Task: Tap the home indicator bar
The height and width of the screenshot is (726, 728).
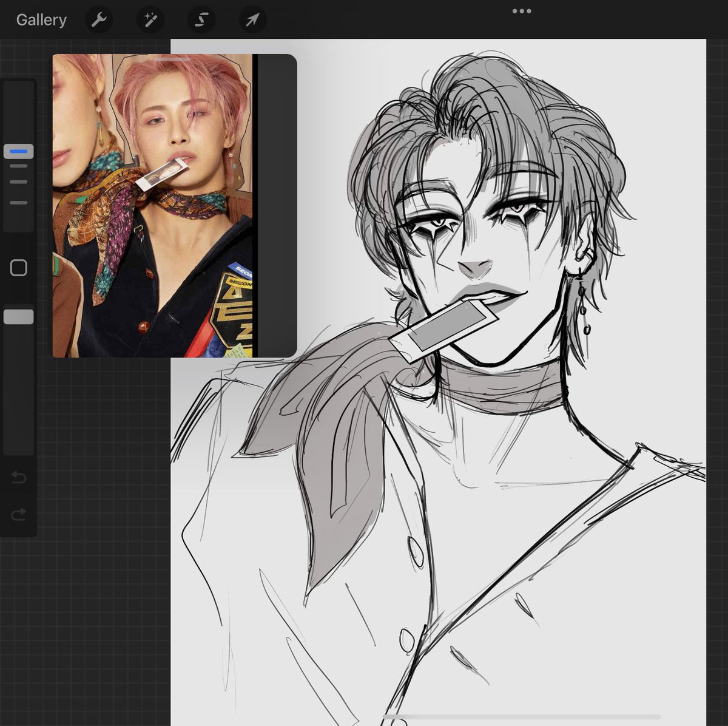Action: [521, 718]
